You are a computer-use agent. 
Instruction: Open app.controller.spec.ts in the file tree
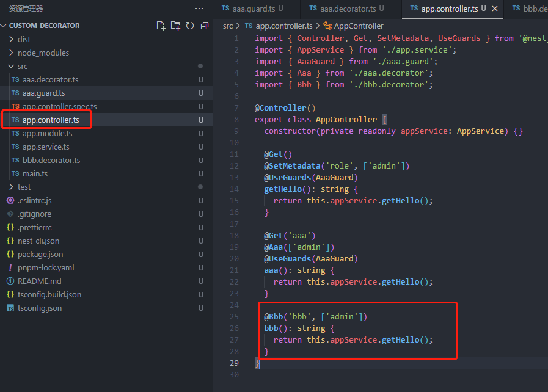[x=106, y=106]
